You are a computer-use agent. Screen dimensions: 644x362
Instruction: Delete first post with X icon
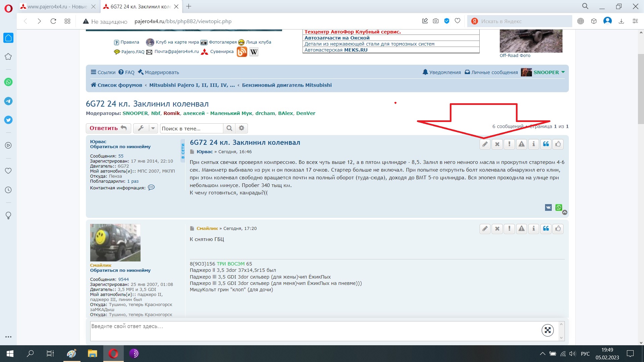pyautogui.click(x=497, y=144)
